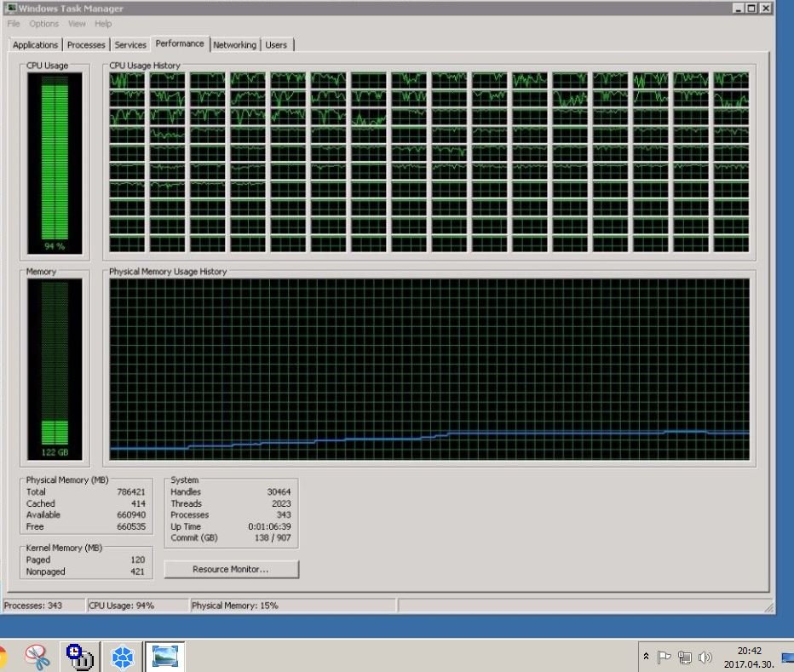
Task: Click the network tray icon
Action: (685, 658)
